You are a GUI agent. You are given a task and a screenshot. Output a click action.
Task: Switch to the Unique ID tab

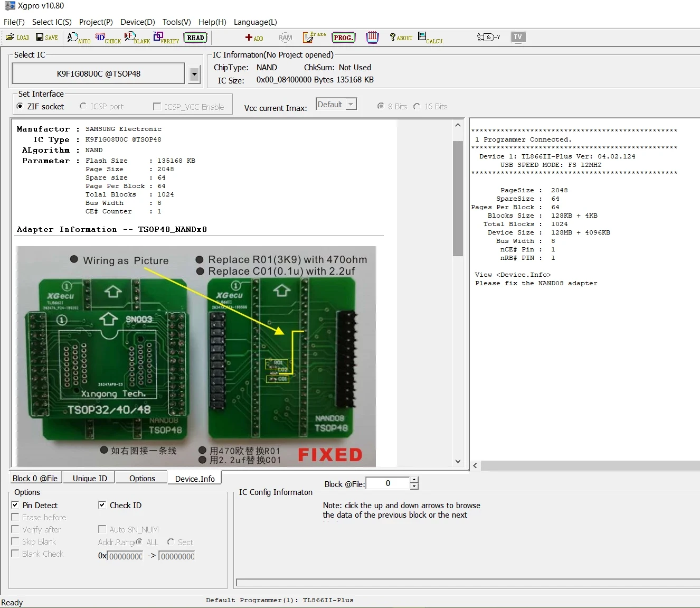click(x=90, y=478)
